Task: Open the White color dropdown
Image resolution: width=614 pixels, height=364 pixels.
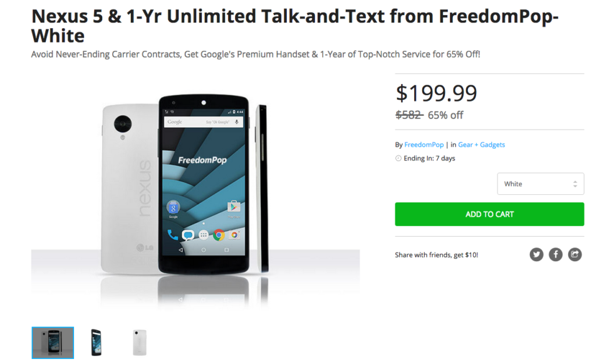Action: pos(540,184)
